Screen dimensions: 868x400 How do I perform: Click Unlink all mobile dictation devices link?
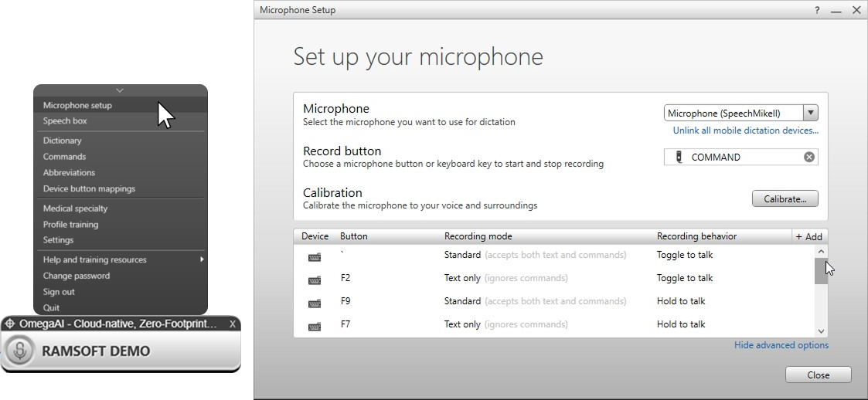[746, 131]
